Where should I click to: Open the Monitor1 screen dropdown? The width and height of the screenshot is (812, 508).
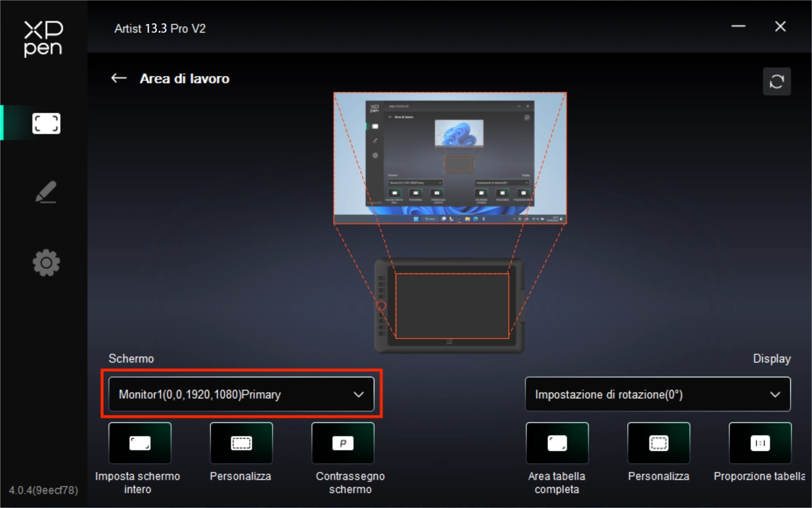(241, 395)
